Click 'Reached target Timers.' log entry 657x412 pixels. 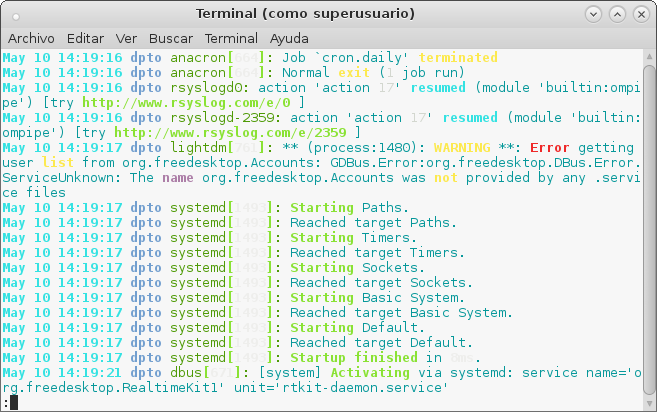377,253
